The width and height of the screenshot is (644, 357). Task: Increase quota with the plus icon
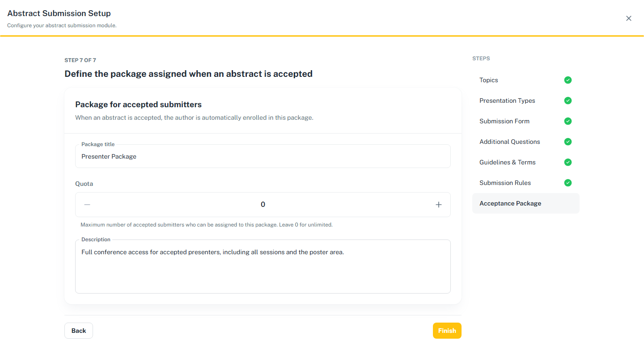coord(439,205)
